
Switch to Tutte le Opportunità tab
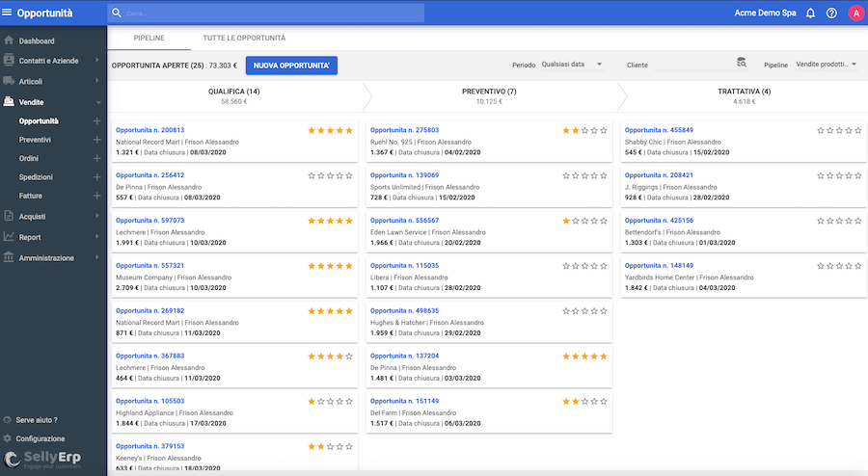click(244, 38)
